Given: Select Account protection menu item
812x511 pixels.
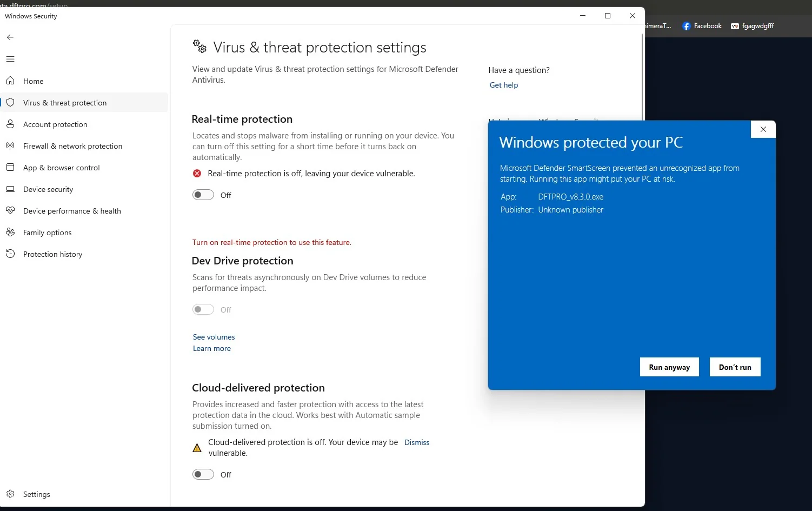Looking at the screenshot, I should 85,124.
